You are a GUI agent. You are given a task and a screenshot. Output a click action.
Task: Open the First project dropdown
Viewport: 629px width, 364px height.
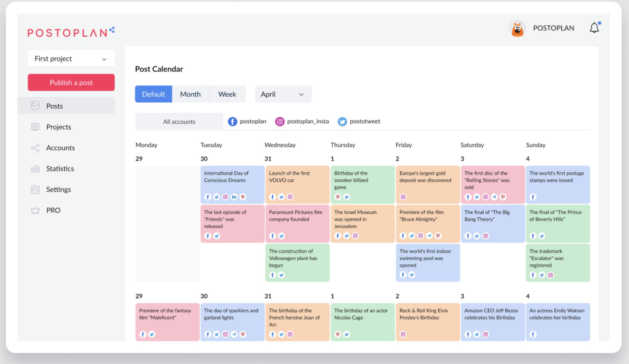coord(71,58)
